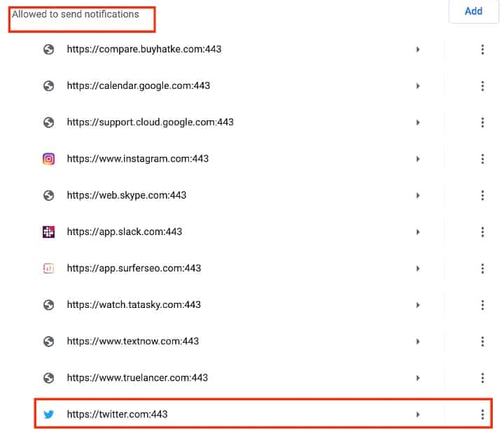The width and height of the screenshot is (504, 429).
Task: Expand site details arrow for app.slack.com
Action: tap(418, 232)
